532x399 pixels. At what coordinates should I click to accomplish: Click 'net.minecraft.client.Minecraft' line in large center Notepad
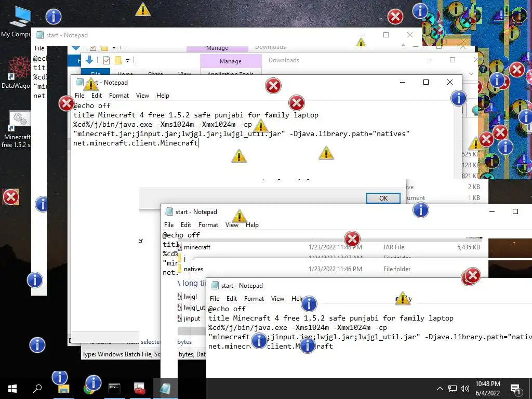(x=136, y=143)
